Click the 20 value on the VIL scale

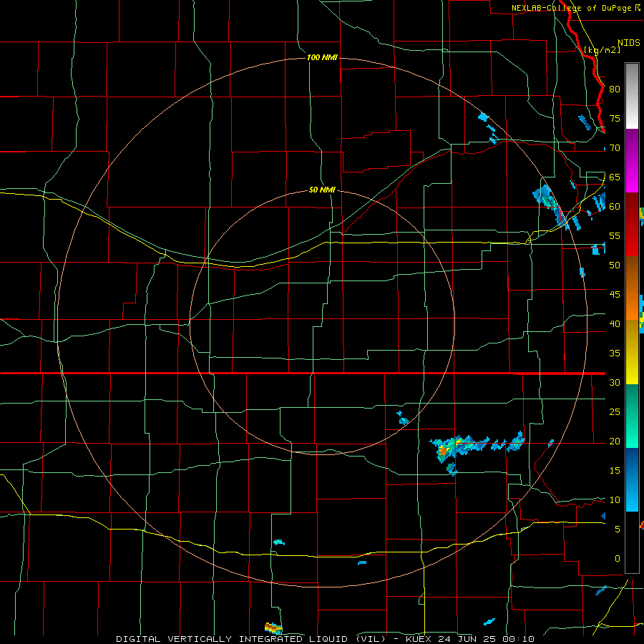click(x=615, y=441)
